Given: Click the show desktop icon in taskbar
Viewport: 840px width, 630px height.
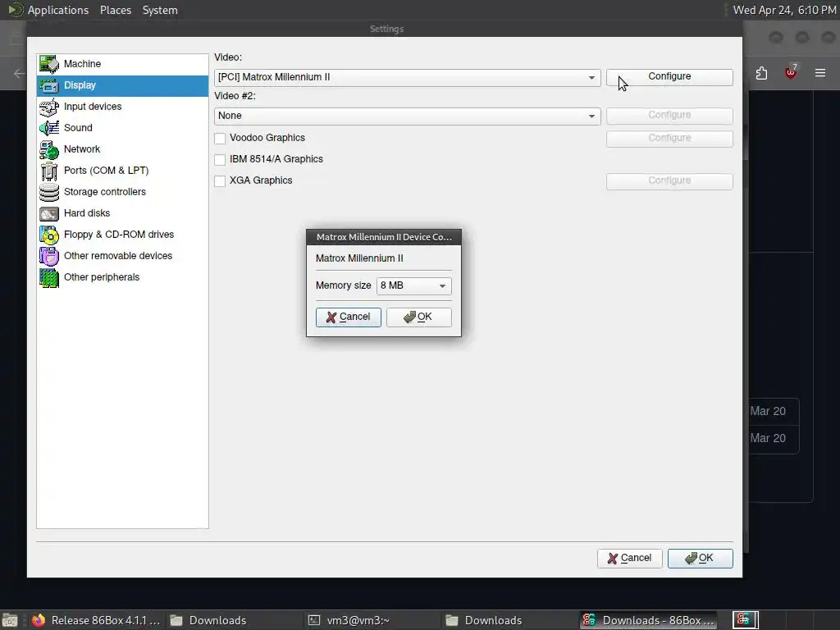Looking at the screenshot, I should tap(10, 620).
